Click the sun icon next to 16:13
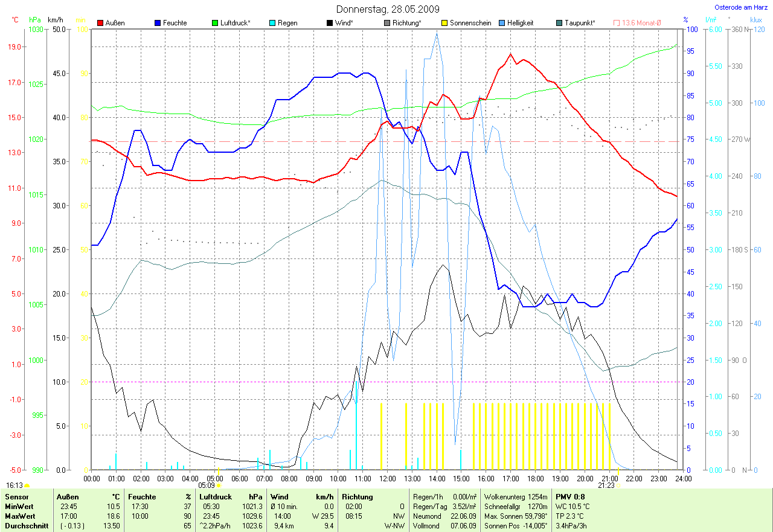This screenshot has height=532, width=773. point(27,485)
